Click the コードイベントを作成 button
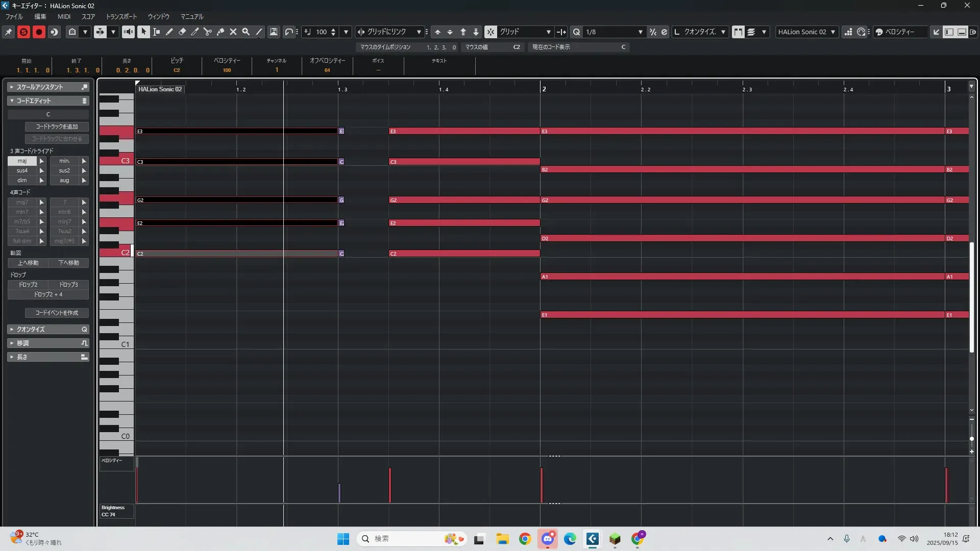 (x=57, y=313)
